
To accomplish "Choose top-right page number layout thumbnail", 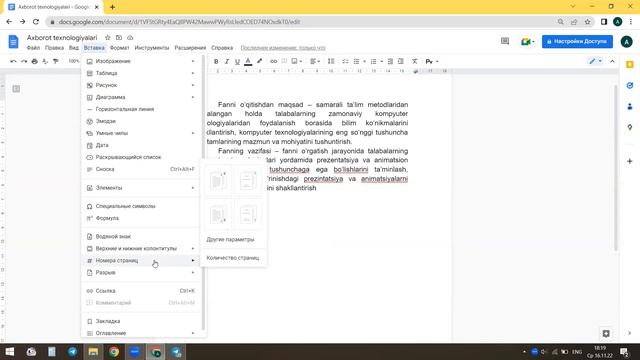I will pyautogui.click(x=248, y=180).
